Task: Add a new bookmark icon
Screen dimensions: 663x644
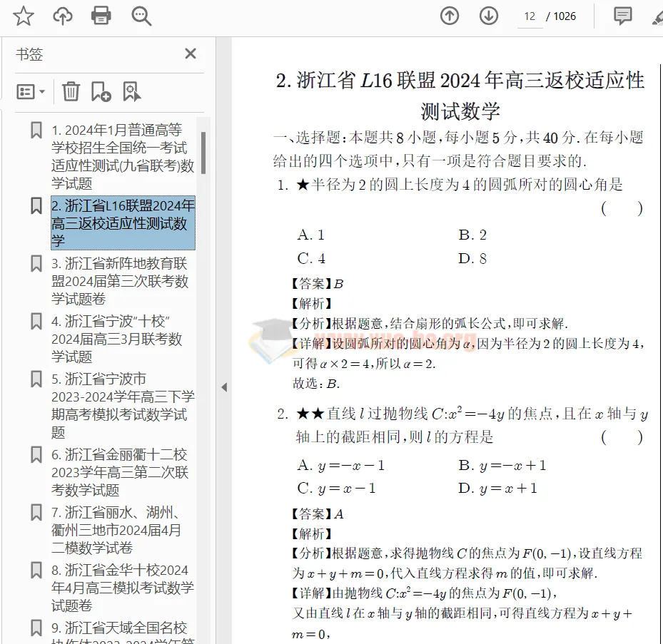Action: pyautogui.click(x=101, y=91)
